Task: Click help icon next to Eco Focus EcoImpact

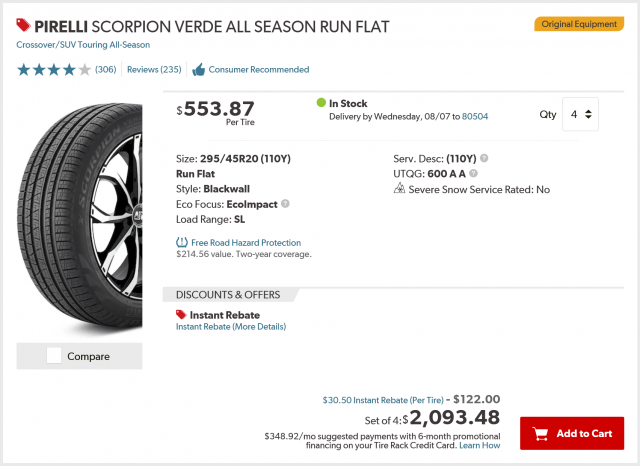Action: pyautogui.click(x=285, y=203)
